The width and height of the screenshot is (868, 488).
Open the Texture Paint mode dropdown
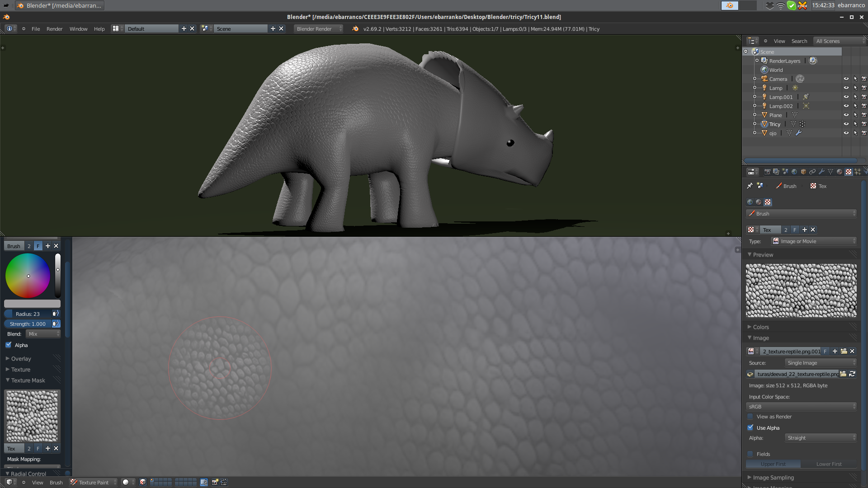[x=93, y=482]
